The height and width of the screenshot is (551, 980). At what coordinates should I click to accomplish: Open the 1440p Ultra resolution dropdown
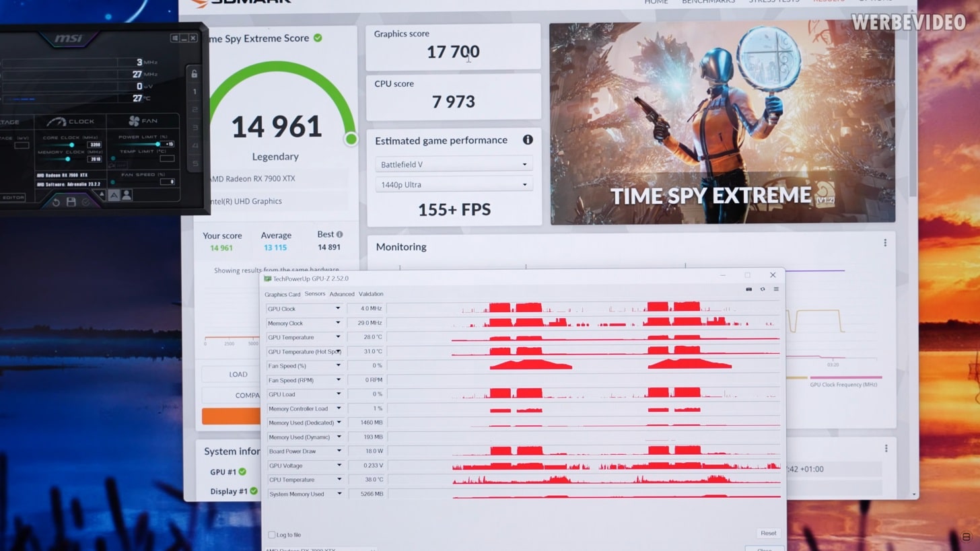pyautogui.click(x=453, y=184)
